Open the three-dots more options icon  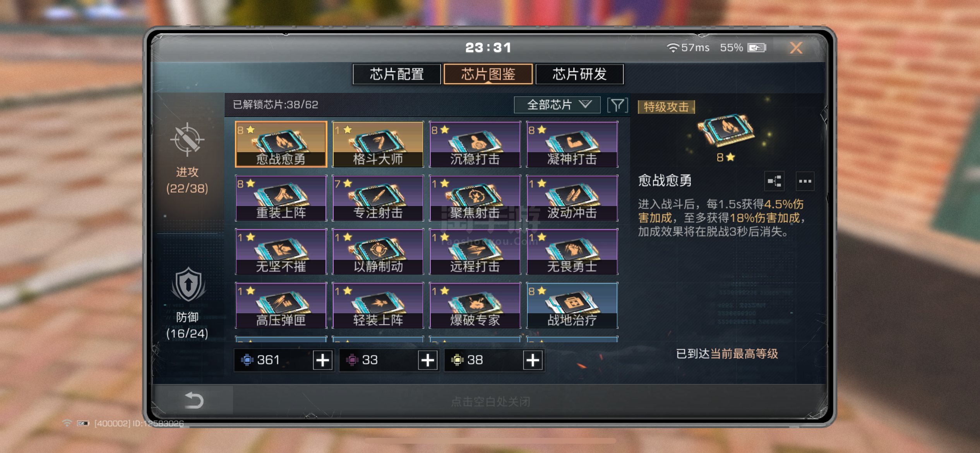tap(805, 181)
